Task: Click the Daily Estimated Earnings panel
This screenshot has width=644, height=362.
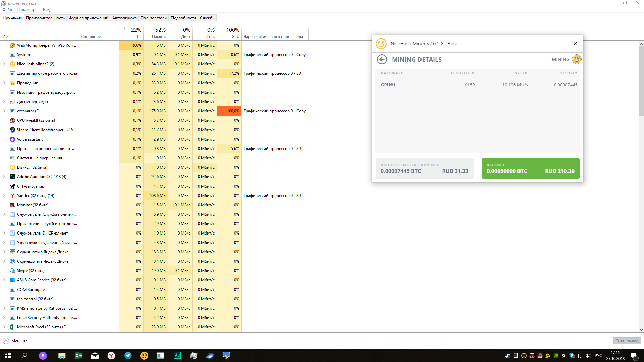Action: click(x=424, y=168)
